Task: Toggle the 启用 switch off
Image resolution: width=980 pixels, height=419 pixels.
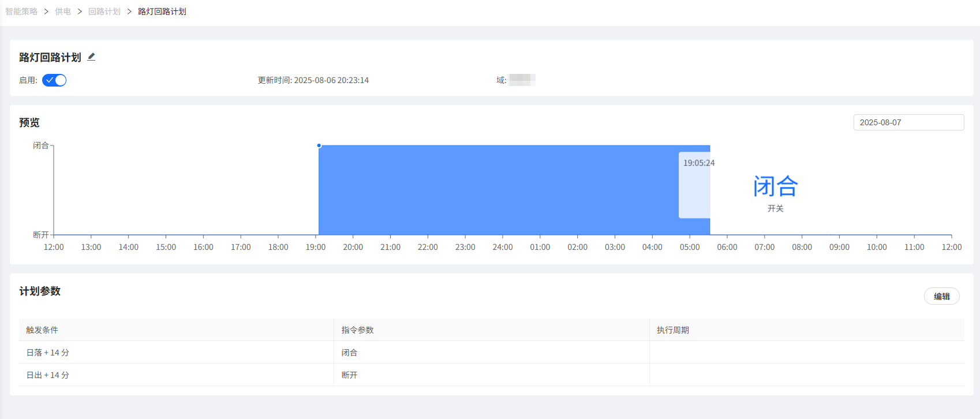Action: tap(54, 80)
